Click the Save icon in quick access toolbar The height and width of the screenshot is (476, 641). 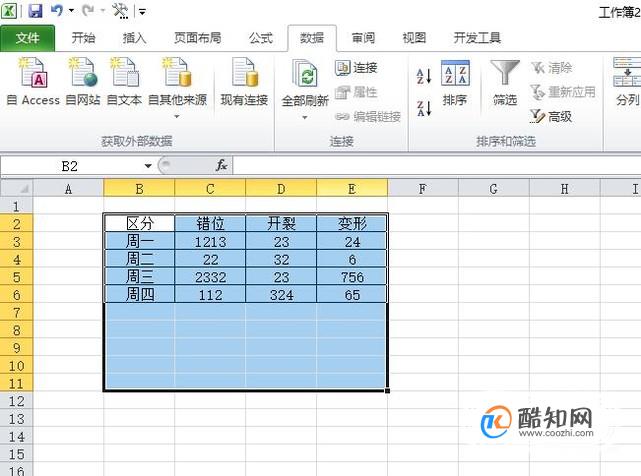[x=36, y=11]
